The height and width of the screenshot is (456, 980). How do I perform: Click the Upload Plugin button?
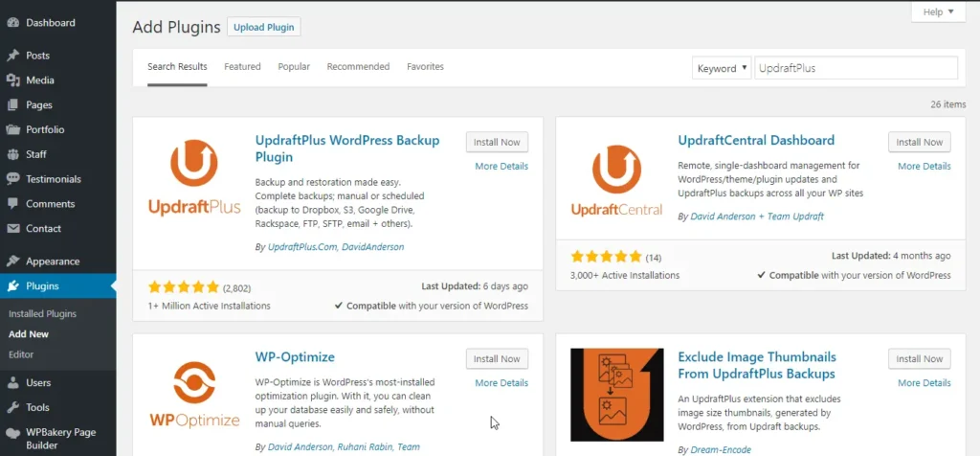tap(264, 28)
